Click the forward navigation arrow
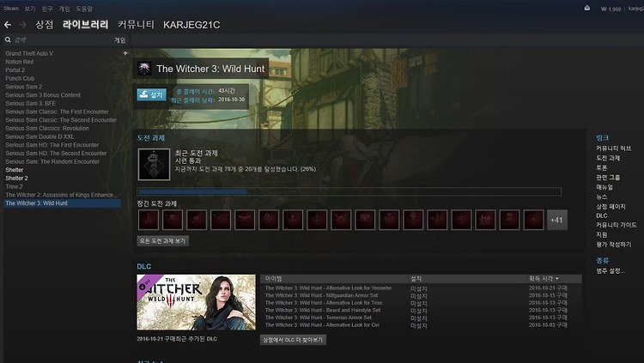This screenshot has width=644, height=363. (23, 25)
